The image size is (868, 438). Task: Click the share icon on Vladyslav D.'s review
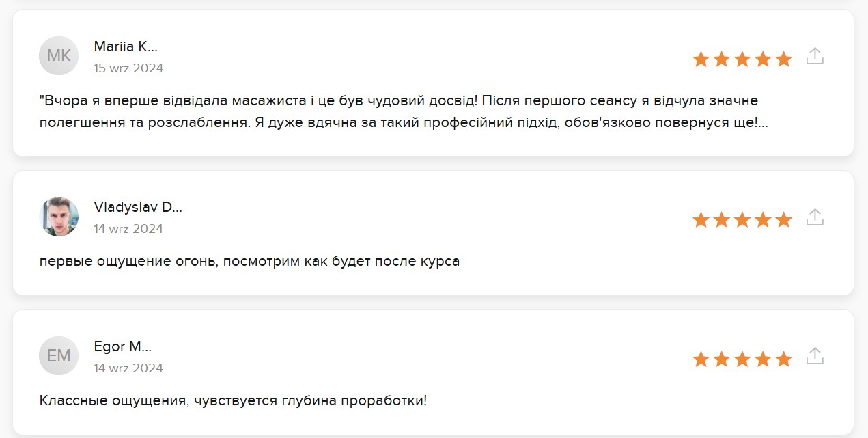pyautogui.click(x=815, y=218)
